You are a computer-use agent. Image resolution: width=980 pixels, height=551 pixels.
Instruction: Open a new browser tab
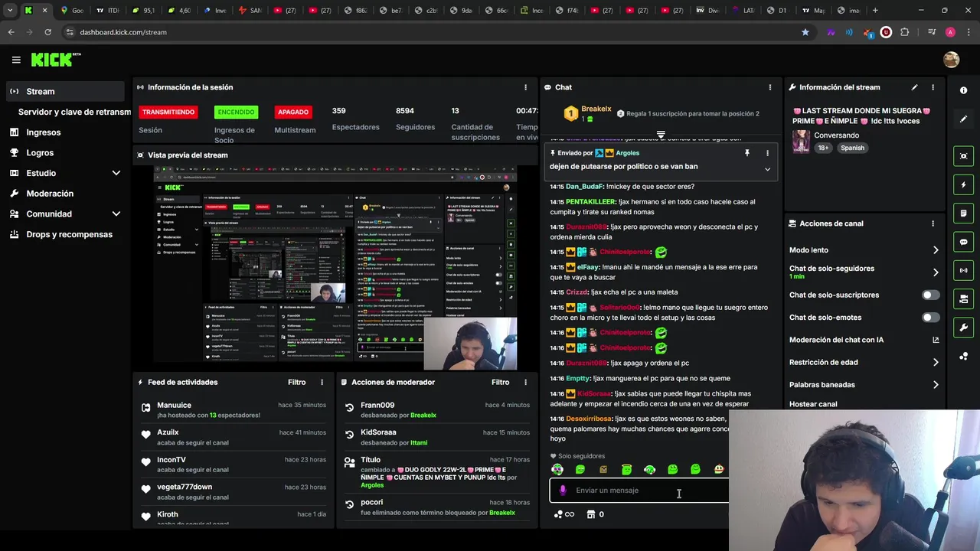(x=875, y=10)
